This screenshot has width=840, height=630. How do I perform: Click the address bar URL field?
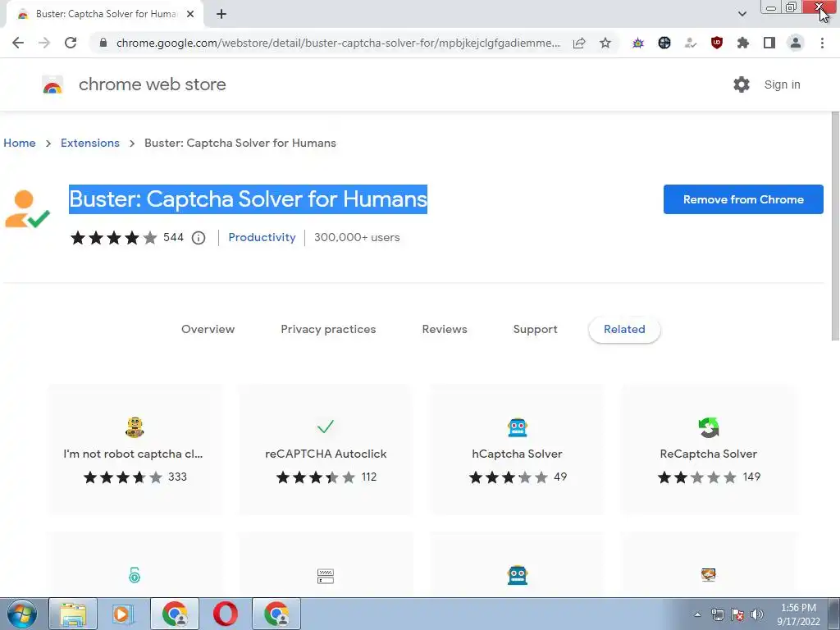coord(337,43)
